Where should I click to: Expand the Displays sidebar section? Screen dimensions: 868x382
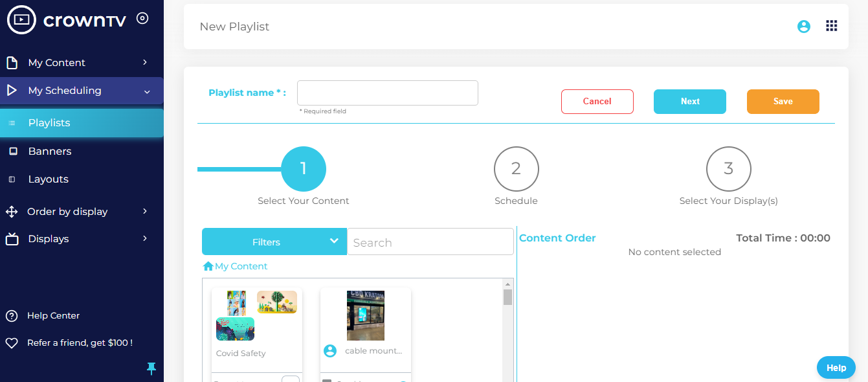point(145,238)
